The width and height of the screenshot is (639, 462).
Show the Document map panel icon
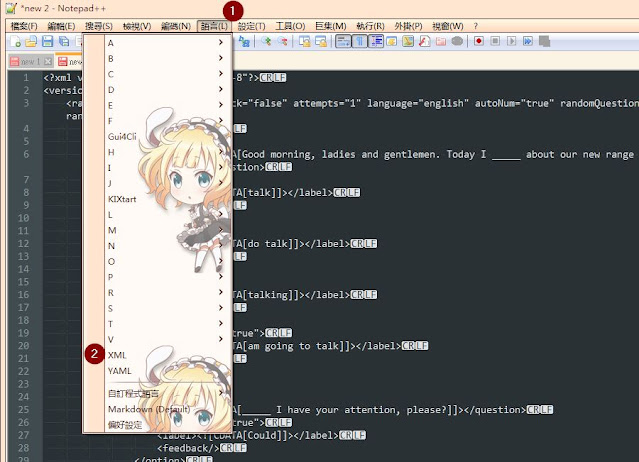408,41
